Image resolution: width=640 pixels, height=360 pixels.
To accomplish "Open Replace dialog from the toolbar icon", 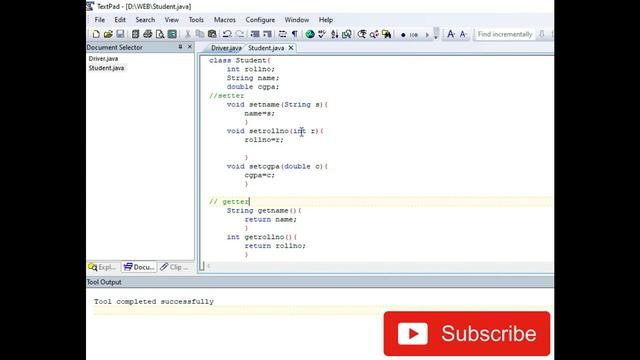I will tap(374, 34).
